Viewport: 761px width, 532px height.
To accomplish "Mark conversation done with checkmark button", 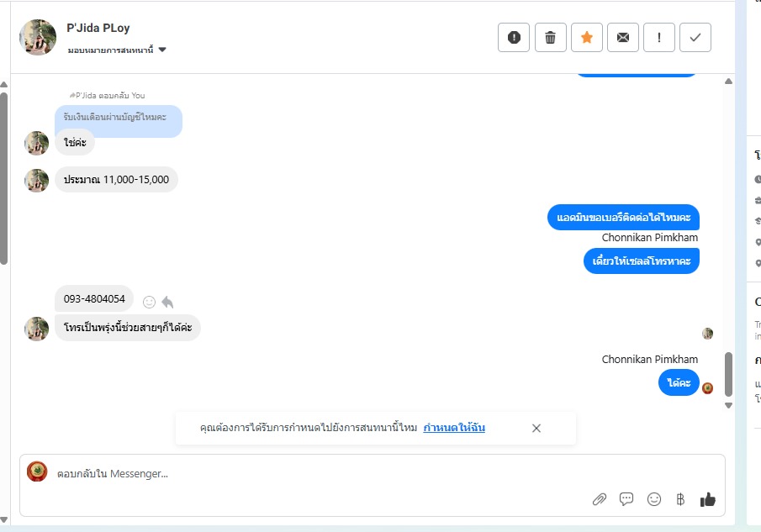I will pos(695,37).
